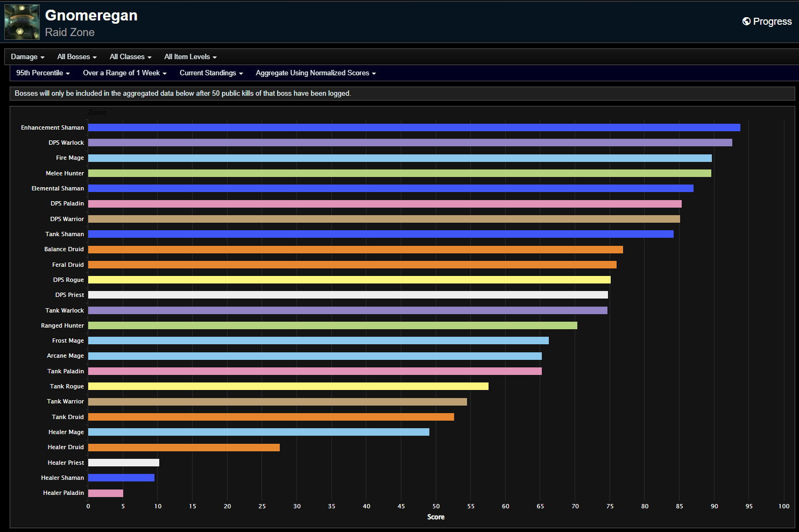The height and width of the screenshot is (532, 799).
Task: Click the DPS Priest white bar
Action: click(348, 295)
